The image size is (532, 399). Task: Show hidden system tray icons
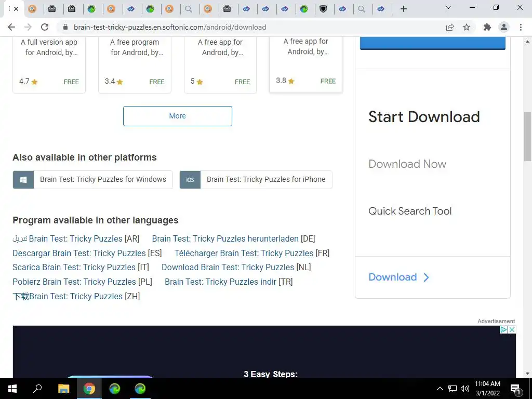point(440,389)
